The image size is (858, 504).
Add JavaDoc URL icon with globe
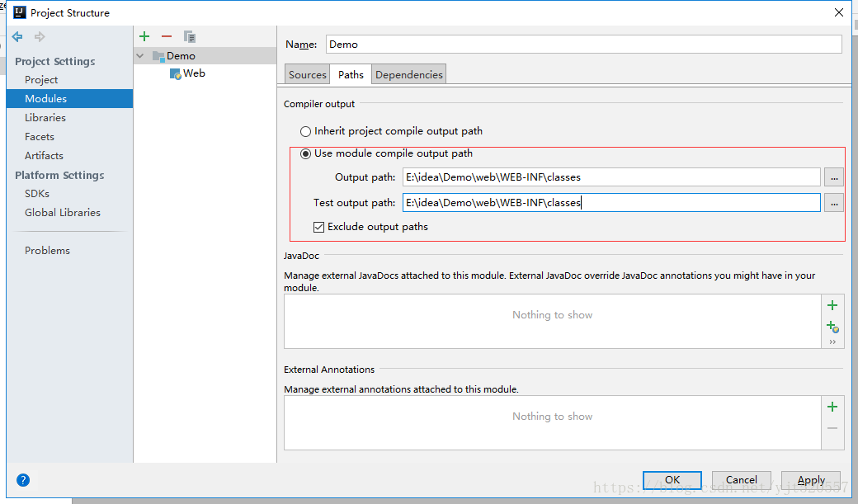pyautogui.click(x=832, y=327)
